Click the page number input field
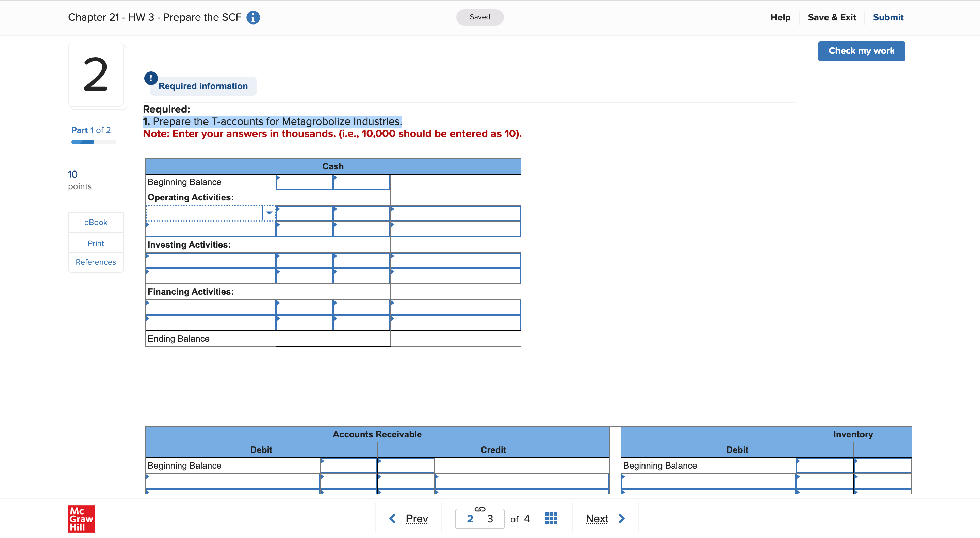 click(x=480, y=518)
